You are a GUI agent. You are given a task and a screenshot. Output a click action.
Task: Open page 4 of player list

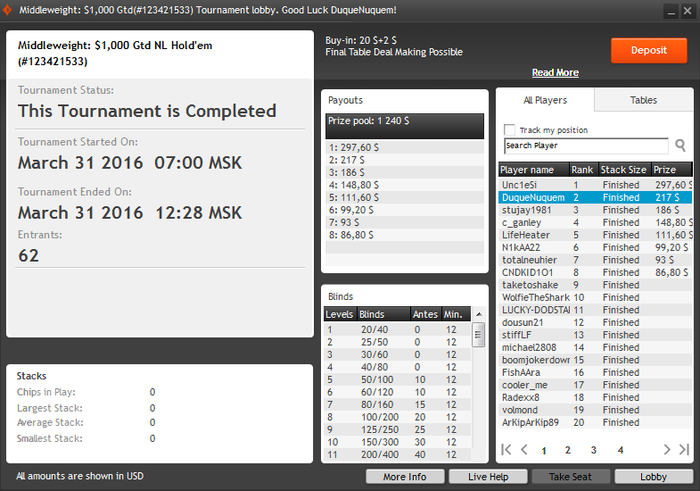(x=620, y=450)
